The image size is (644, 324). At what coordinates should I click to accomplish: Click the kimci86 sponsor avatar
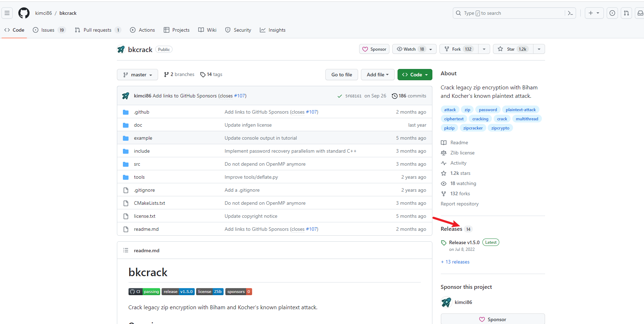446,302
